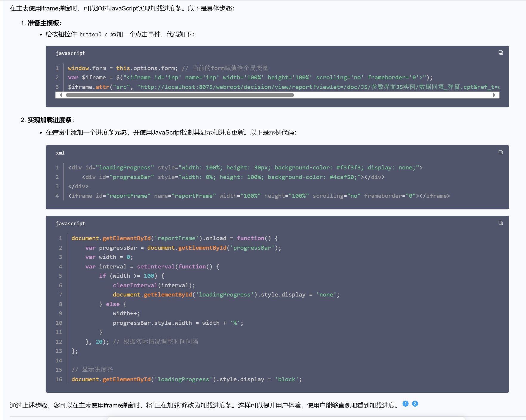526x420 pixels.
Task: Click the 'button0_c' inline code text
Action: (93, 35)
